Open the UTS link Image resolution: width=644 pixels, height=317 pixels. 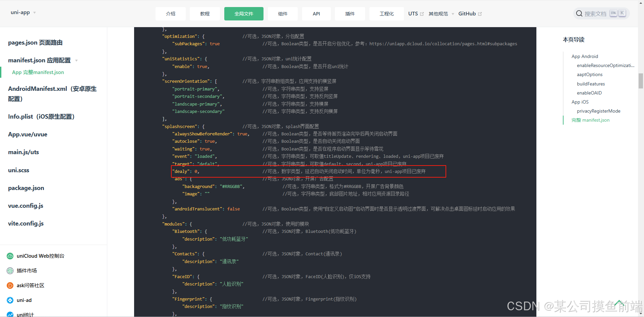[x=413, y=14]
